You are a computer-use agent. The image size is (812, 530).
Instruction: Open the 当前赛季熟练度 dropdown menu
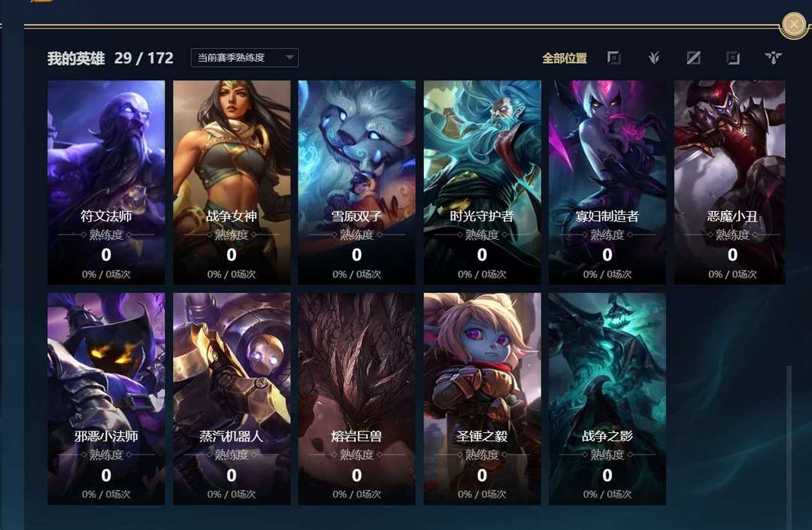point(244,57)
